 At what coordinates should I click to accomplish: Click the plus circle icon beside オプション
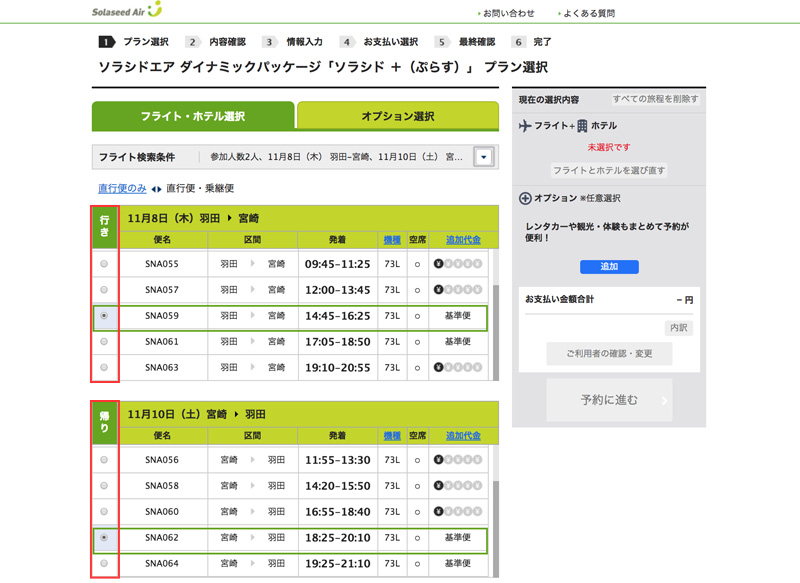coord(525,198)
